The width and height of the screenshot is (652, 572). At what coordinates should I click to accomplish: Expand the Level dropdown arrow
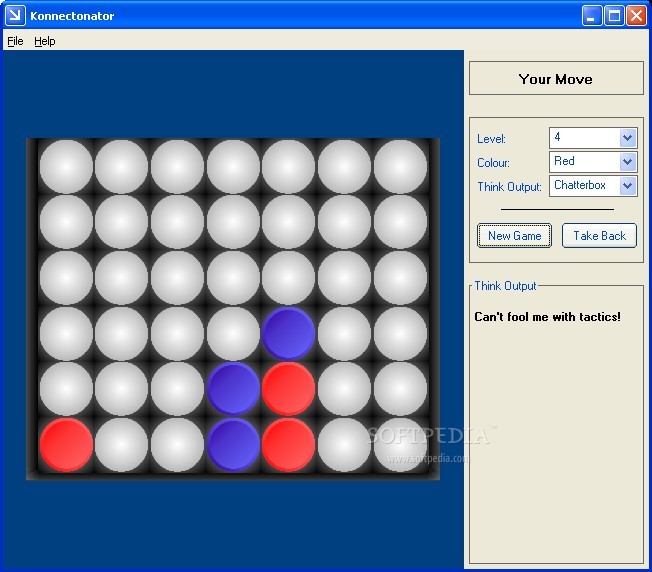tap(627, 138)
